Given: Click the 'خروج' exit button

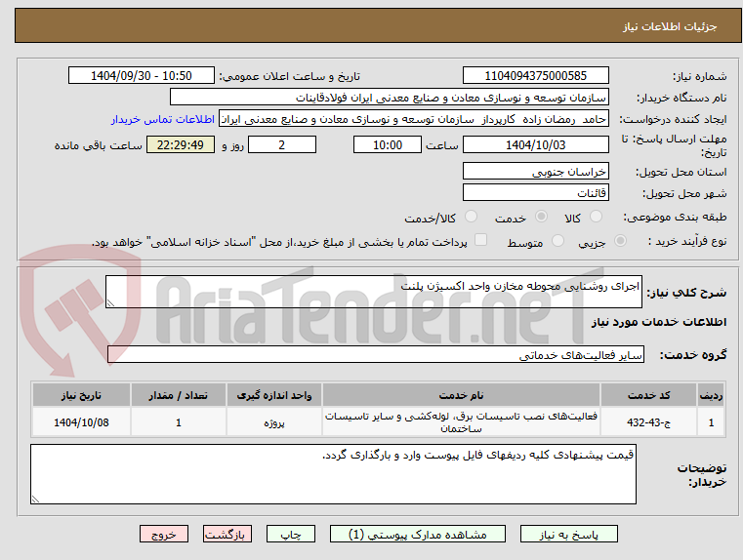Looking at the screenshot, I should tap(164, 534).
